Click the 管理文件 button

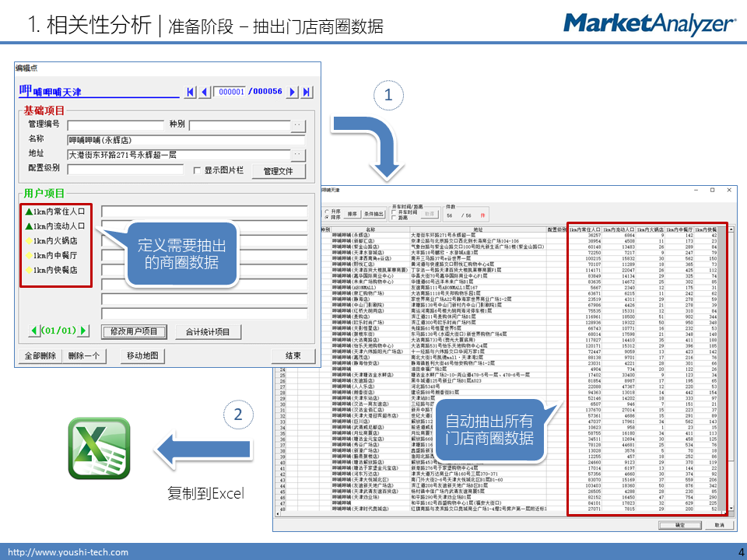[279, 171]
